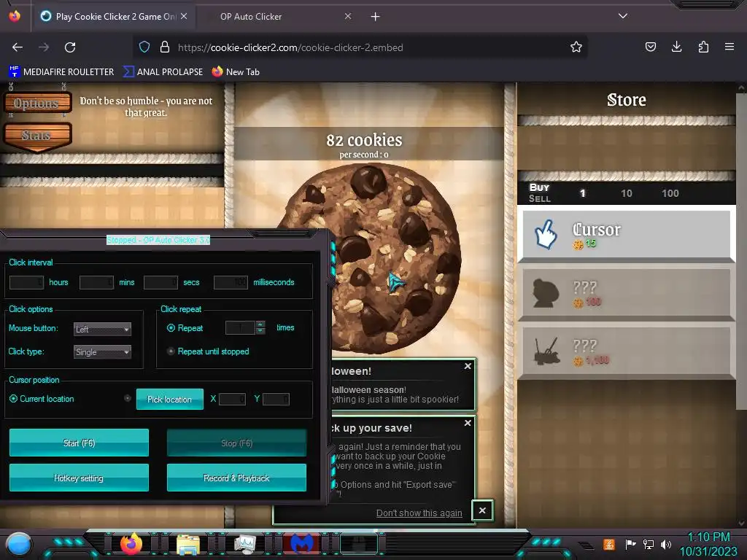Adjust the repeat times spinner arrows

[x=260, y=327]
